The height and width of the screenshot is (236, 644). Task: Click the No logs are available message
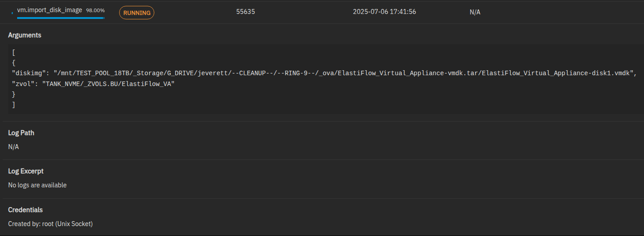[x=37, y=185]
